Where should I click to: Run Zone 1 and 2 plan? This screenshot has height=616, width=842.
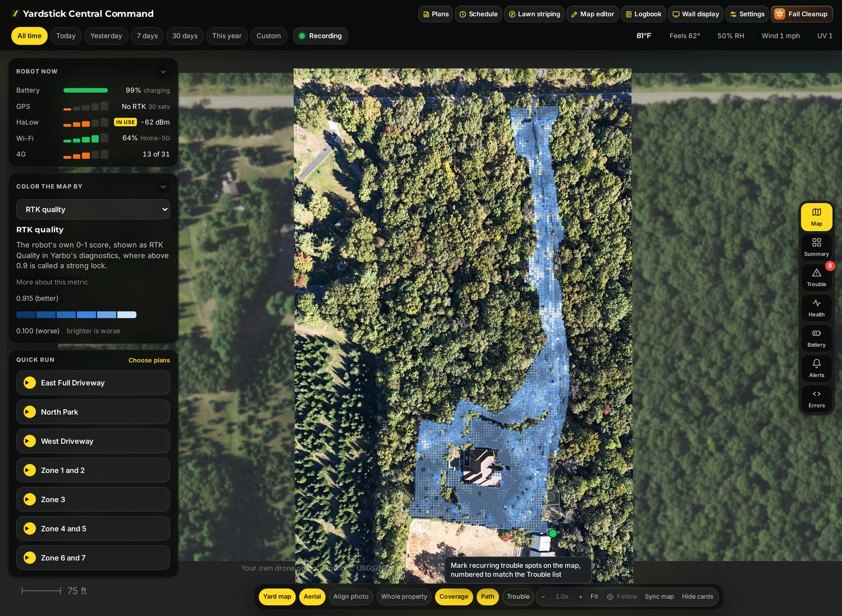pos(93,470)
